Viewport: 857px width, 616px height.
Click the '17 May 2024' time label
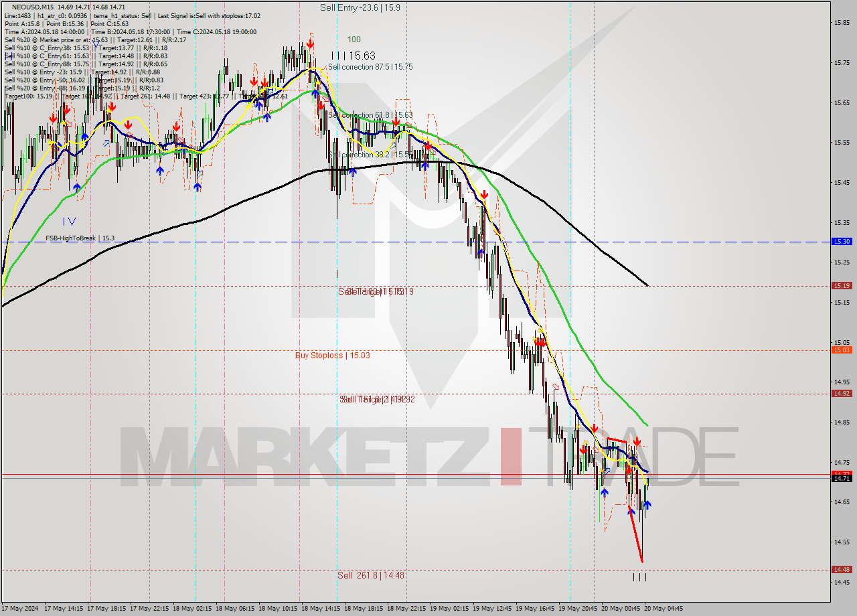(20, 609)
